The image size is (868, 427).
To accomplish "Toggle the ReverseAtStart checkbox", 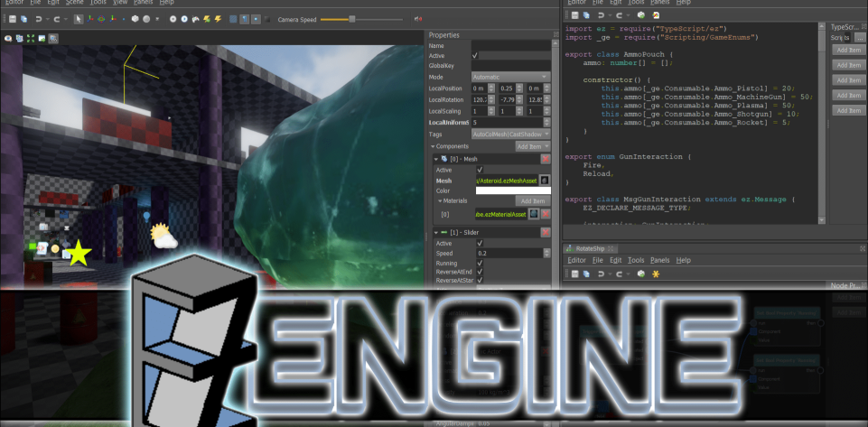I will 480,281.
